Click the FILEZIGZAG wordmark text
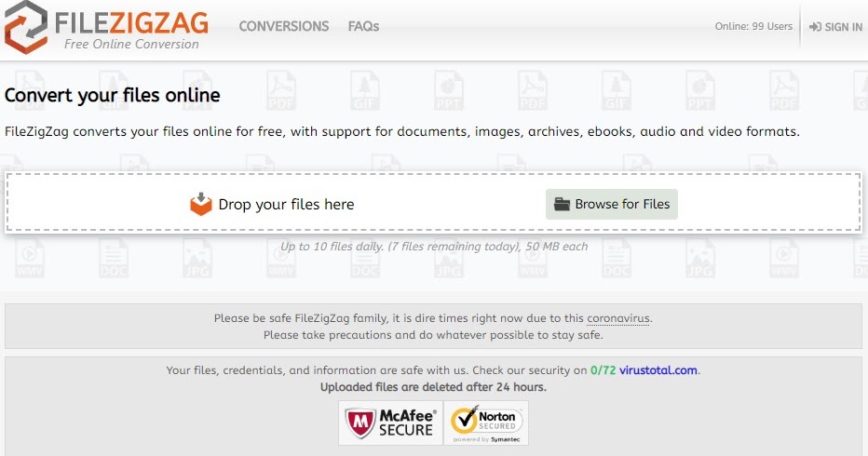 point(131,23)
